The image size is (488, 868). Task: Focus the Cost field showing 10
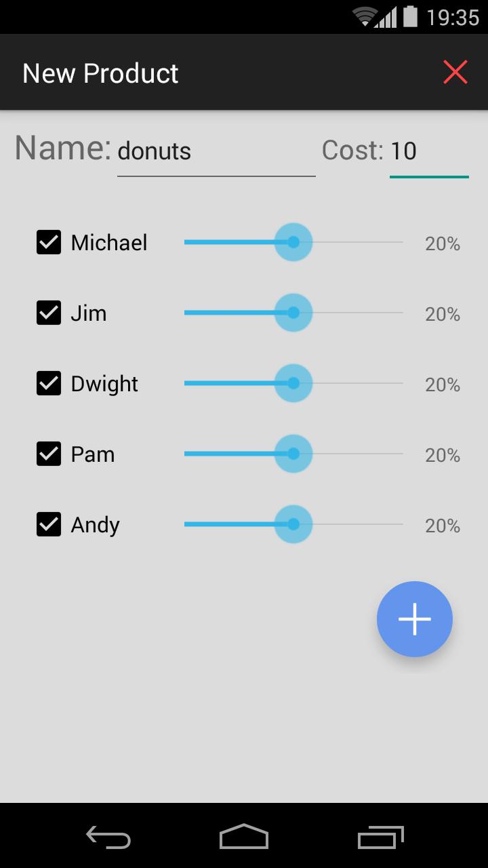428,151
